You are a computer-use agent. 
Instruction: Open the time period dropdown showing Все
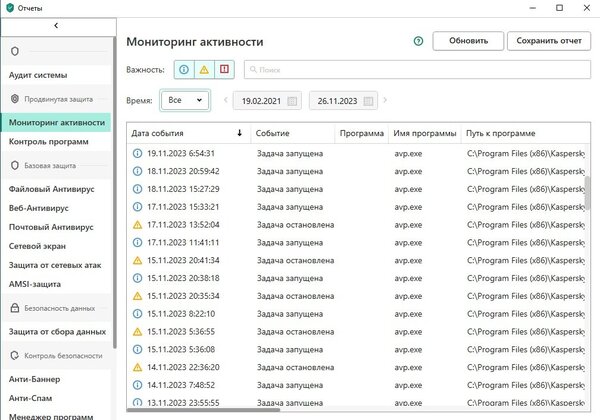pos(185,100)
